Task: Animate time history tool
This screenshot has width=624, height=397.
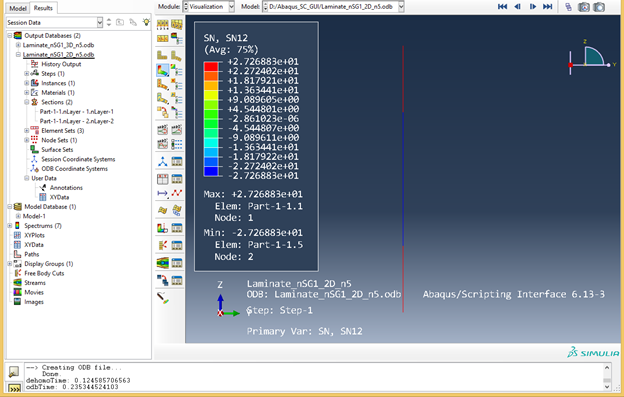Action: 177,129
